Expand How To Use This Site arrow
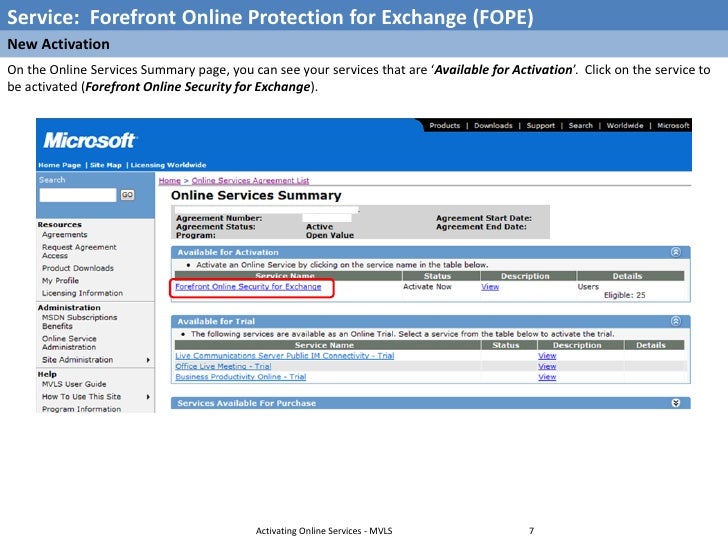 tap(148, 397)
